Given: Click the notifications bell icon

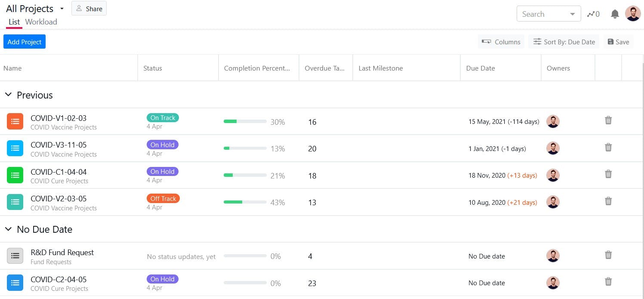Looking at the screenshot, I should 615,14.
